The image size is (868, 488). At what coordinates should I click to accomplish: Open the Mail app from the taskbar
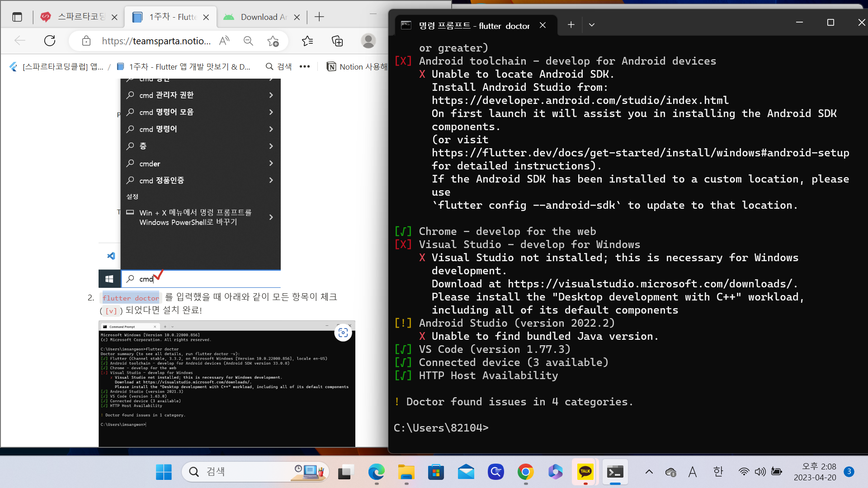pyautogui.click(x=466, y=472)
